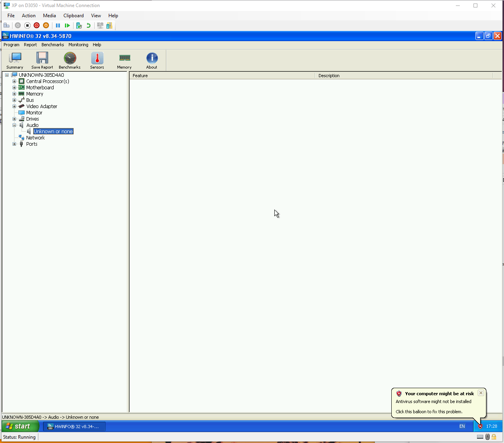Expand the Video Adapter node

(x=14, y=107)
